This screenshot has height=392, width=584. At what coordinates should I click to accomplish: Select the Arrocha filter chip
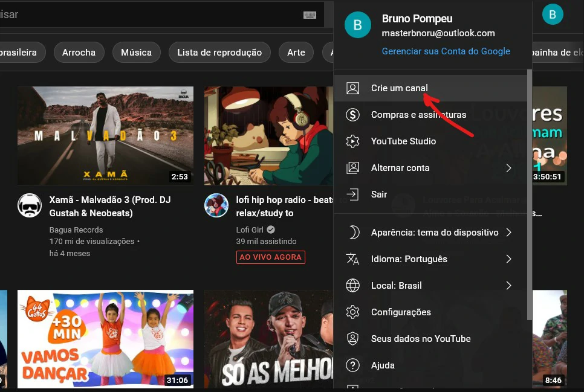coord(79,53)
